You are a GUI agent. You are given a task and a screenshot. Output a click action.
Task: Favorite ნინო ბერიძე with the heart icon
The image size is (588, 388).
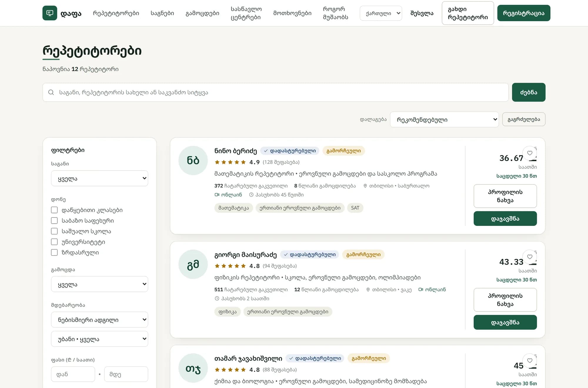click(529, 153)
